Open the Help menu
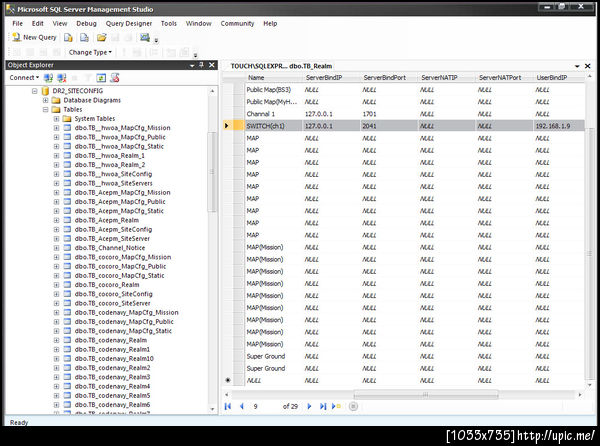The image size is (600, 446). coord(270,23)
